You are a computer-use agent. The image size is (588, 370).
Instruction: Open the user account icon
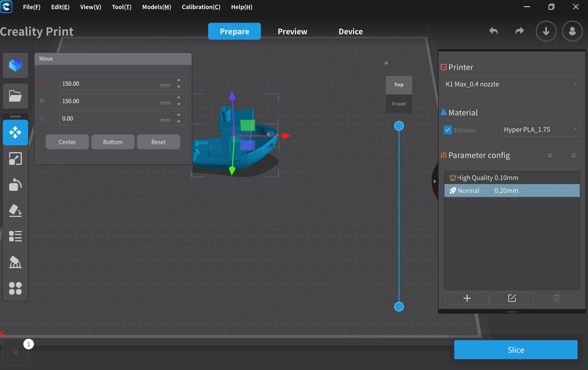click(x=572, y=31)
